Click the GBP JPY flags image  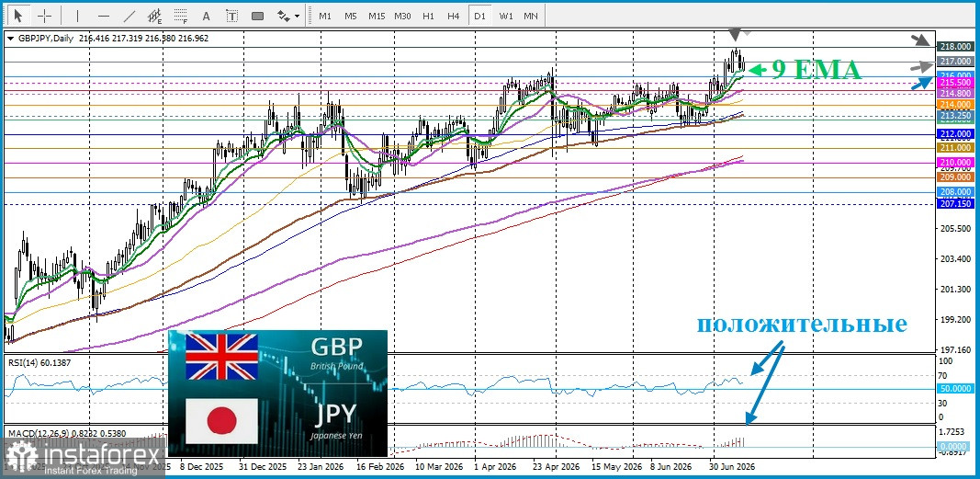click(278, 394)
